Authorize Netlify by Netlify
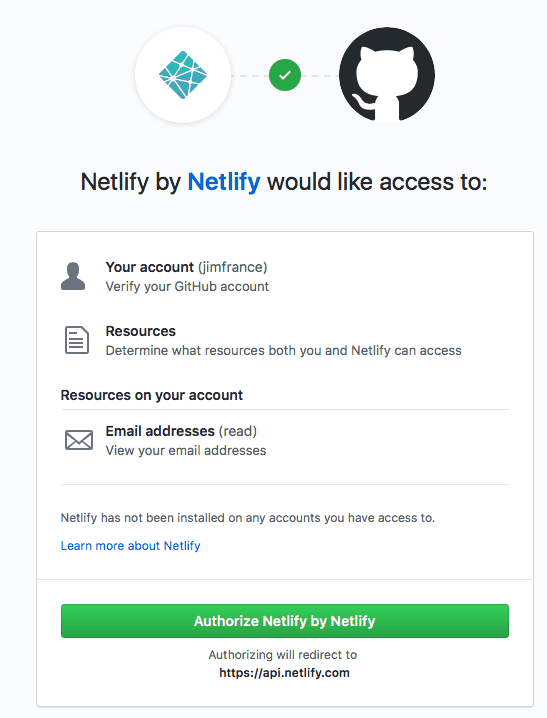The height and width of the screenshot is (718, 547). [285, 621]
